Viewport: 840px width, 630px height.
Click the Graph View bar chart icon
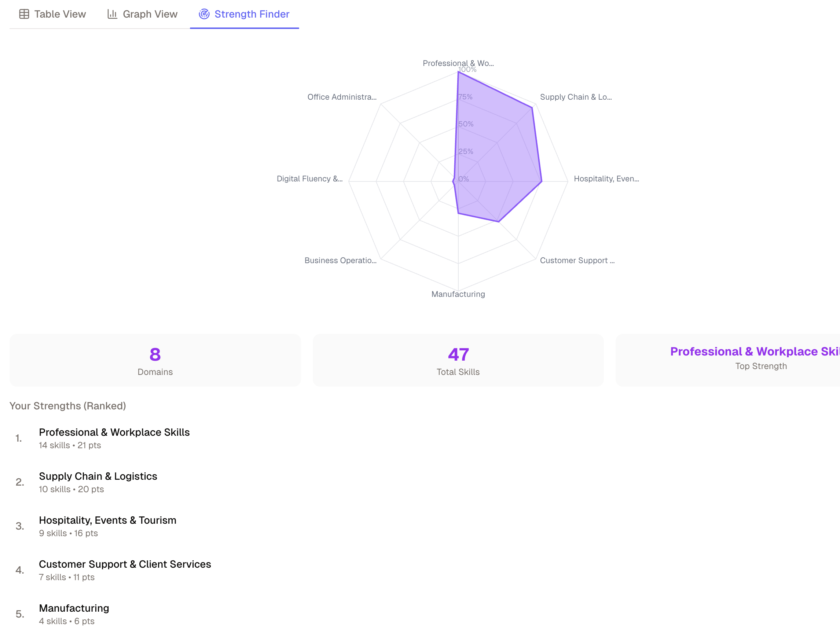coord(113,14)
